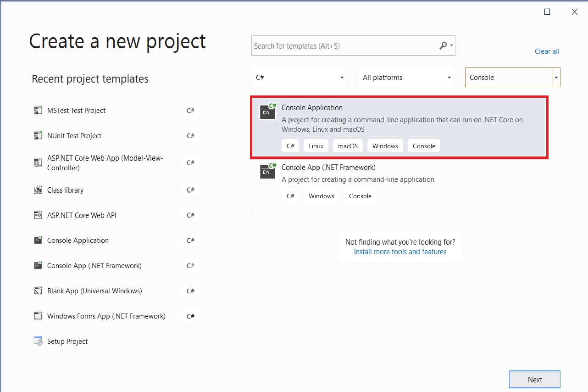Click the Setup Project icon

click(38, 341)
